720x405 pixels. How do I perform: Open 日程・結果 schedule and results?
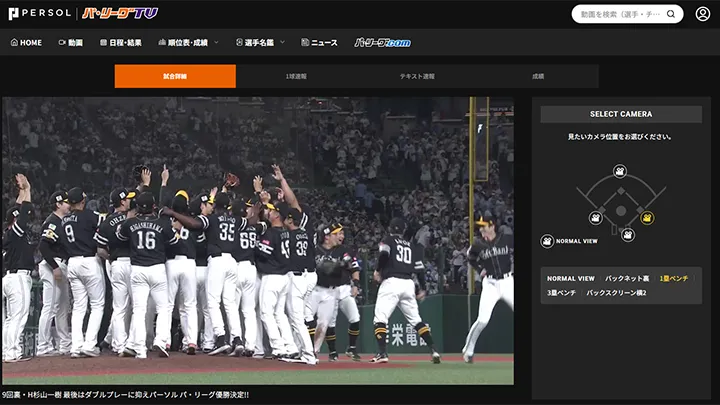121,43
